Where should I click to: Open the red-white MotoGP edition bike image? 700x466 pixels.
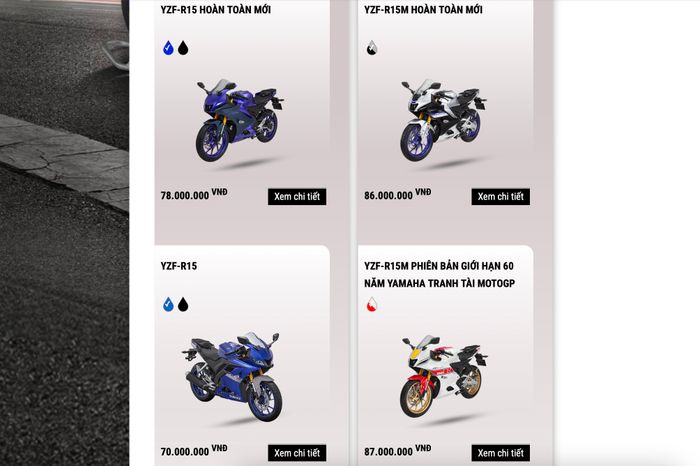pyautogui.click(x=443, y=377)
